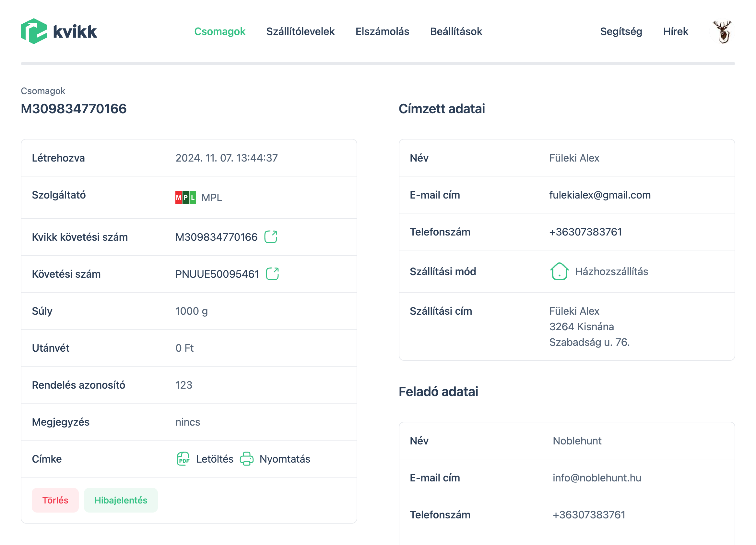Image resolution: width=756 pixels, height=545 pixels.
Task: Click the printer icon for label
Action: (x=246, y=459)
